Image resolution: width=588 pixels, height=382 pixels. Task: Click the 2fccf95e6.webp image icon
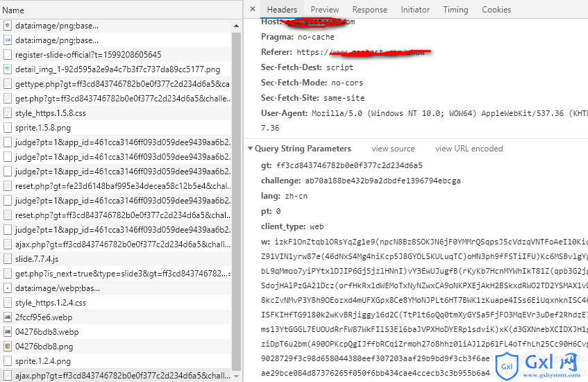[7, 317]
